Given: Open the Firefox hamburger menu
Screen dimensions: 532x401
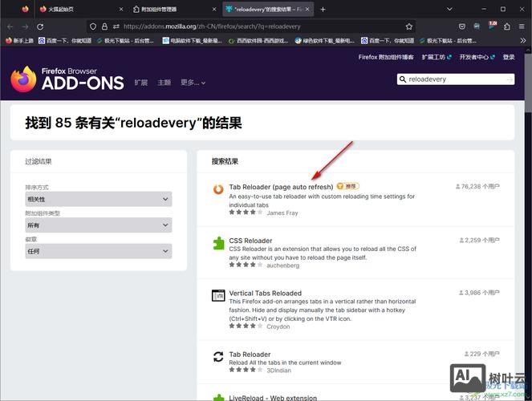Looking at the screenshot, I should [522, 26].
